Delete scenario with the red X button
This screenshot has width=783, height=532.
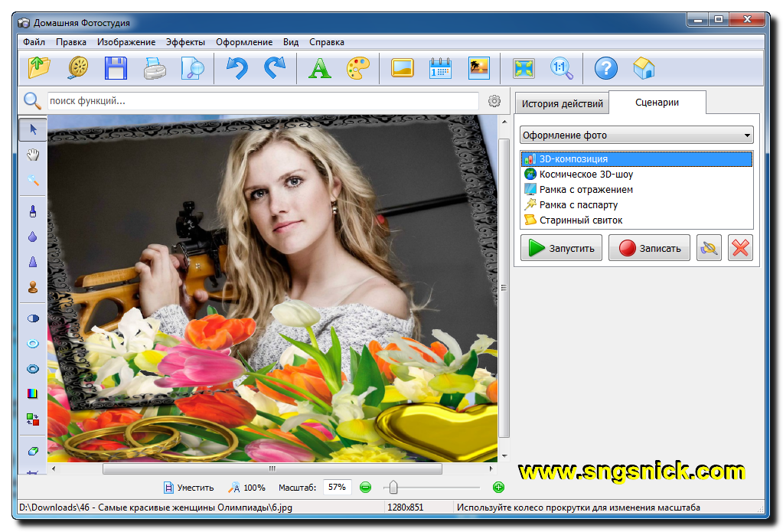[x=740, y=248]
